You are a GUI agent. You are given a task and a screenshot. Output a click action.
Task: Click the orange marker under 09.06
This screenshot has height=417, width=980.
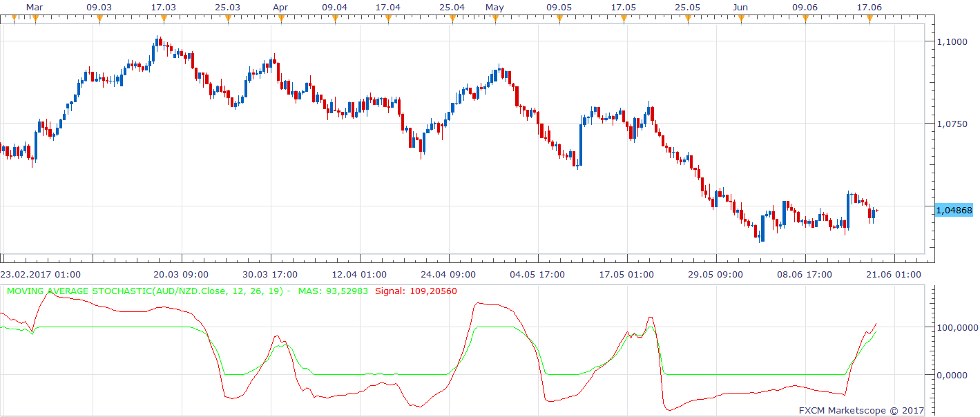tap(805, 19)
